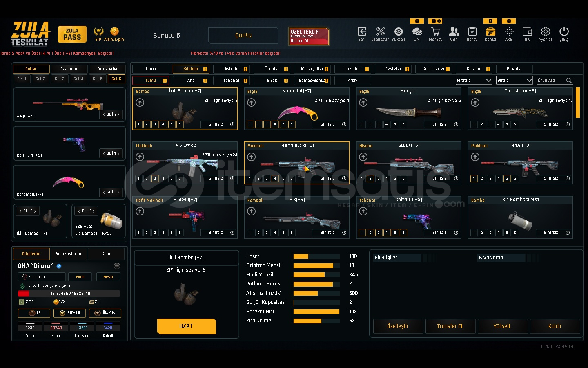This screenshot has width=588, height=368.
Task: Click the Ürün Ara search field
Action: (x=555, y=81)
